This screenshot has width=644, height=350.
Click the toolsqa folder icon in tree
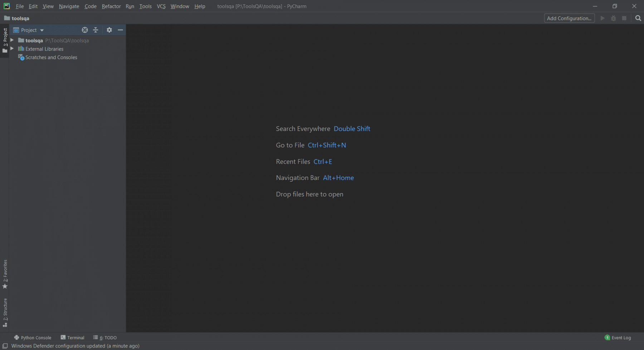[x=21, y=40]
